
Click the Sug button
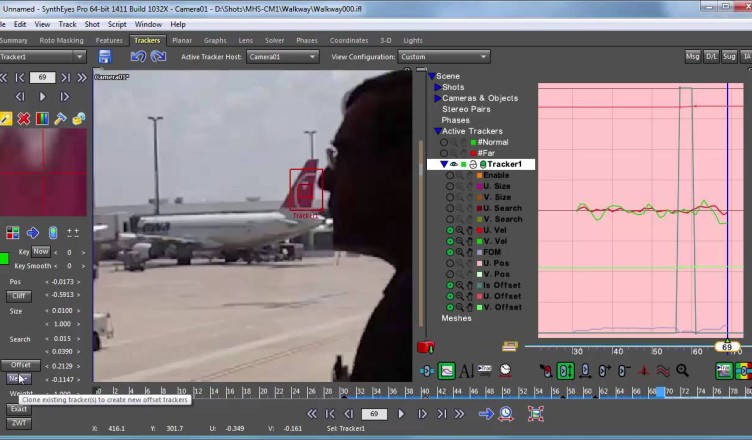(729, 57)
